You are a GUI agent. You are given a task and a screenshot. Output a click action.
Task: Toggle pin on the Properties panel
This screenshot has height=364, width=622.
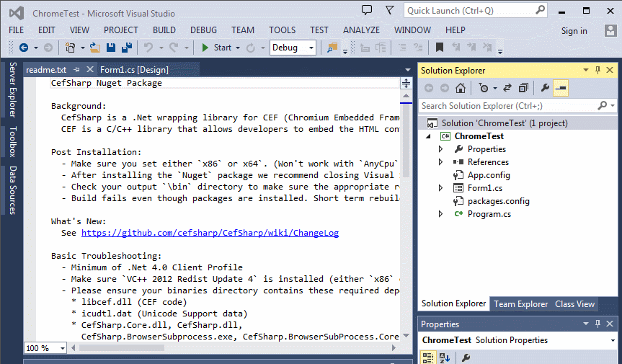pos(597,324)
